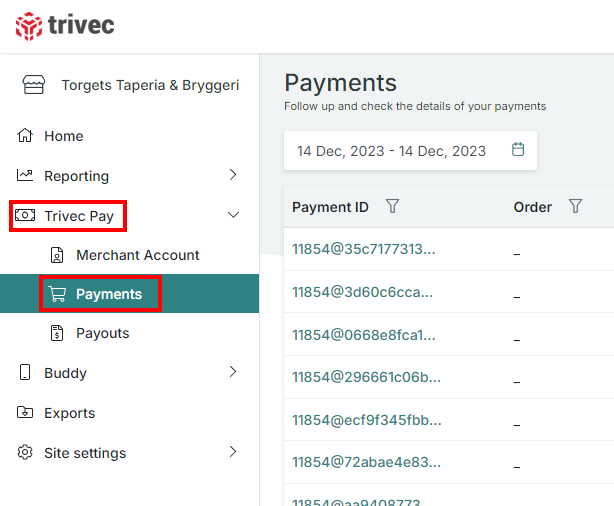Expand the Site settings chevron
Viewport: 614px width, 506px height.
233,452
